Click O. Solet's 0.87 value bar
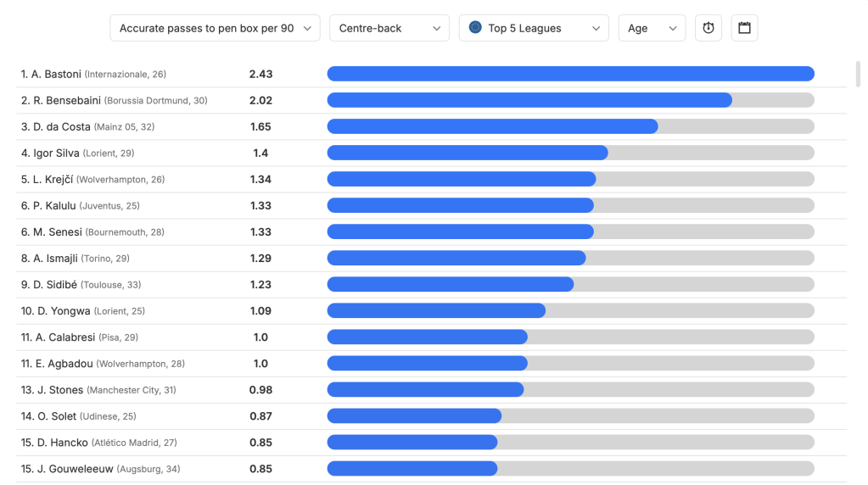Image resolution: width=868 pixels, height=485 pixels. [570, 416]
